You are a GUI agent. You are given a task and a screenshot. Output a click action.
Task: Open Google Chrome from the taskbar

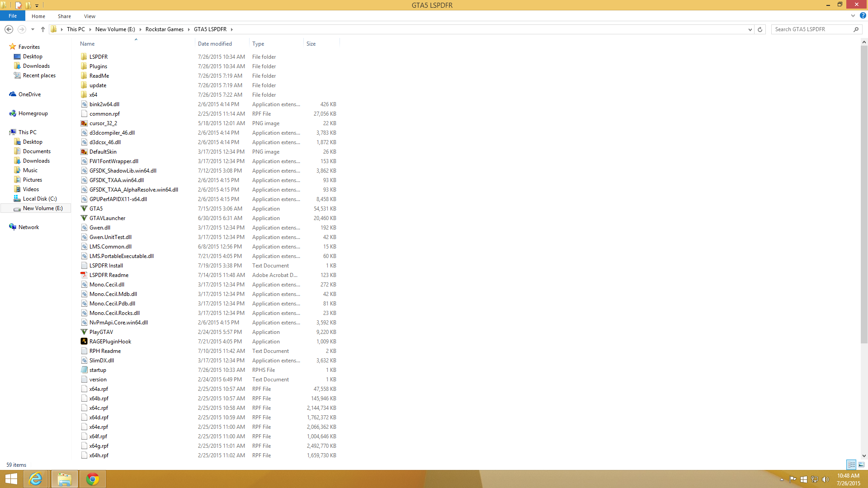tap(92, 479)
